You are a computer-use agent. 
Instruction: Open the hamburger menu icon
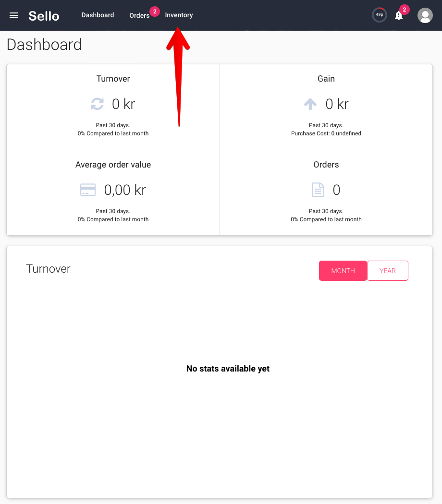pos(14,15)
